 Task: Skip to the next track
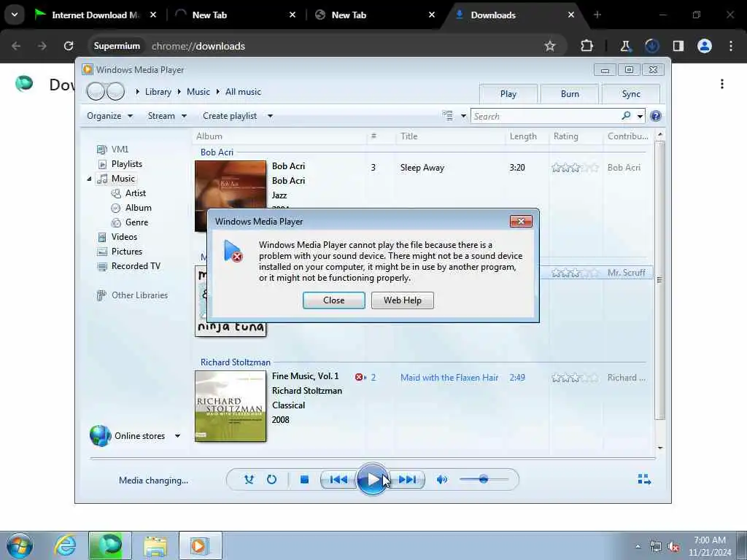407,480
